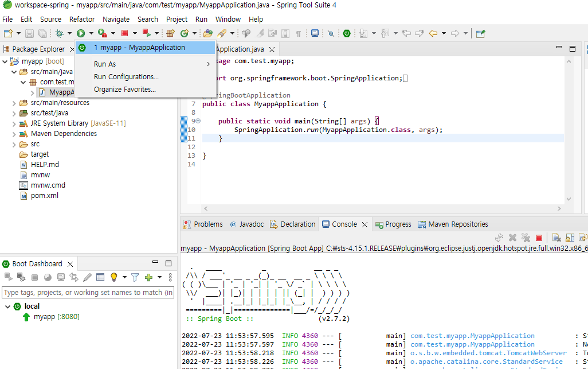
Task: Click the green Run button
Action: tap(81, 33)
